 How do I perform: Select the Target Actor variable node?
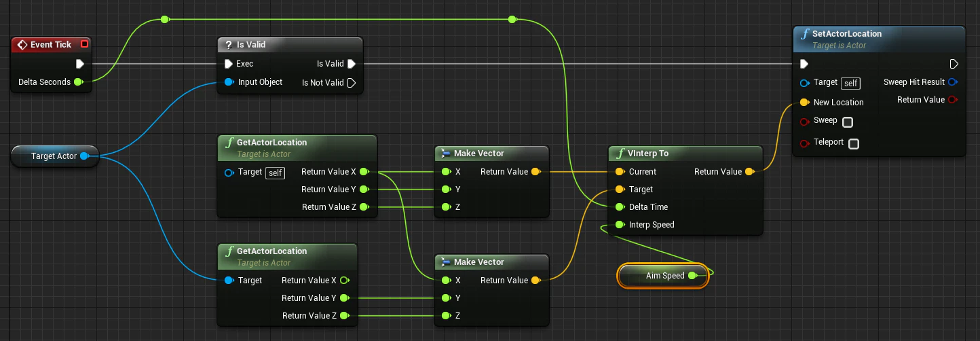click(x=54, y=156)
